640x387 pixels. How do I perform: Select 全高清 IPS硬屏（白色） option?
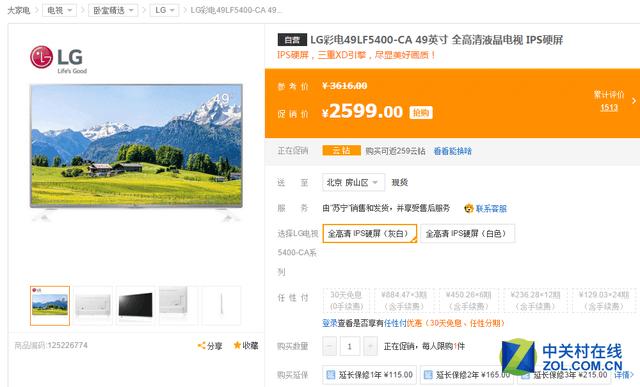click(467, 234)
